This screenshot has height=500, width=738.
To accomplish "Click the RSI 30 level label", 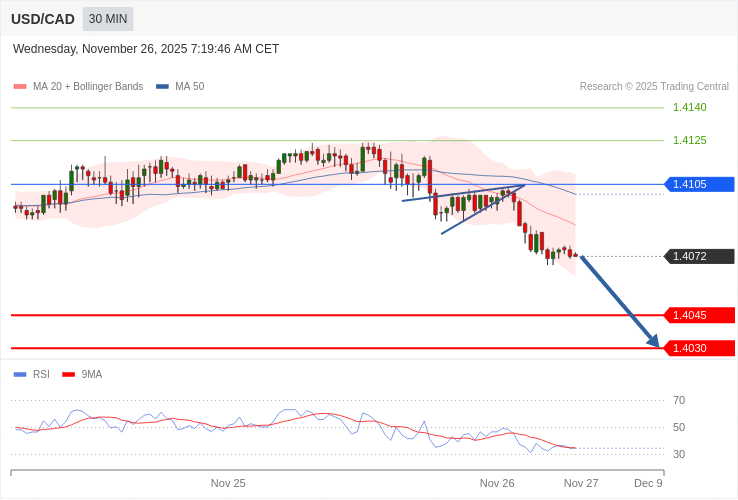I will tap(679, 454).
